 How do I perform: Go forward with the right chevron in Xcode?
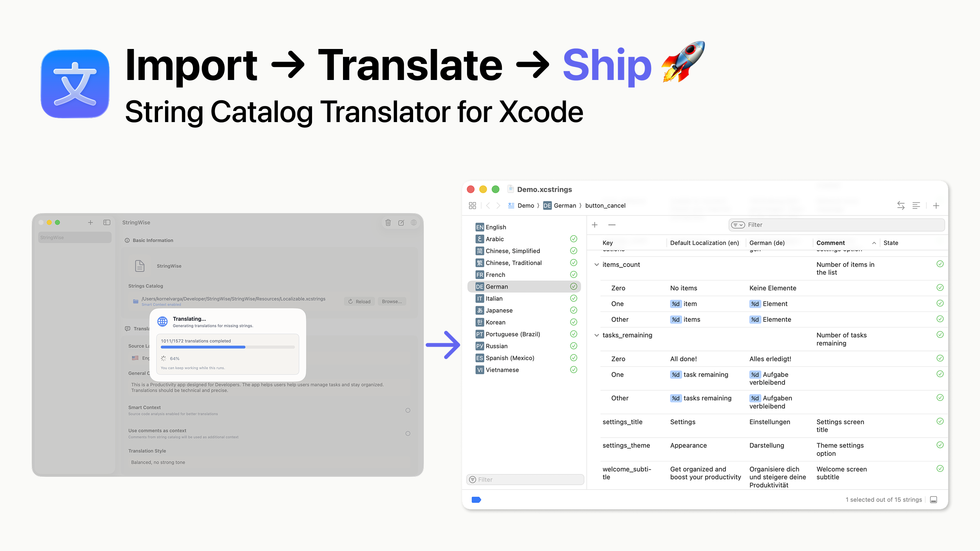(x=498, y=205)
